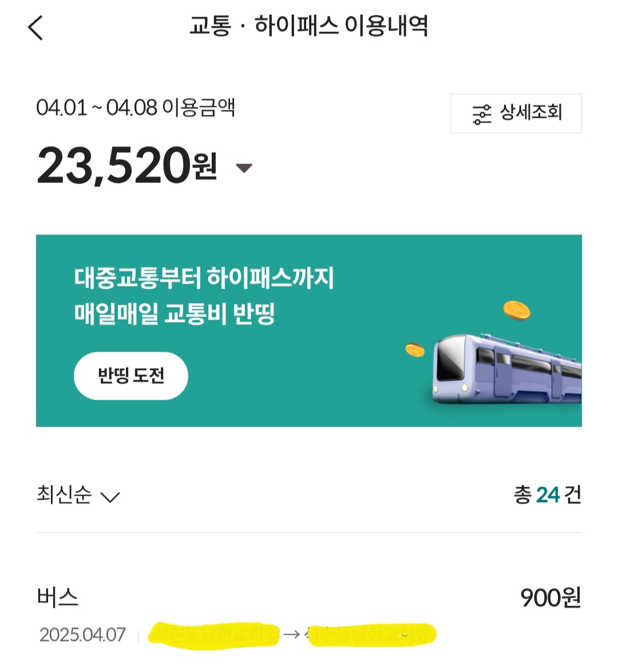This screenshot has width=618, height=672.
Task: Tap the train illustration in the banner
Action: [x=506, y=369]
